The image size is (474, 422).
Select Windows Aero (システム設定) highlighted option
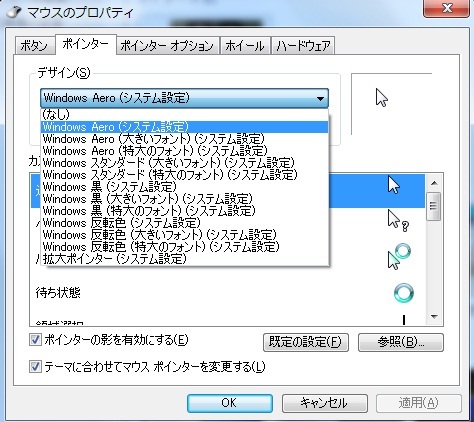(184, 127)
